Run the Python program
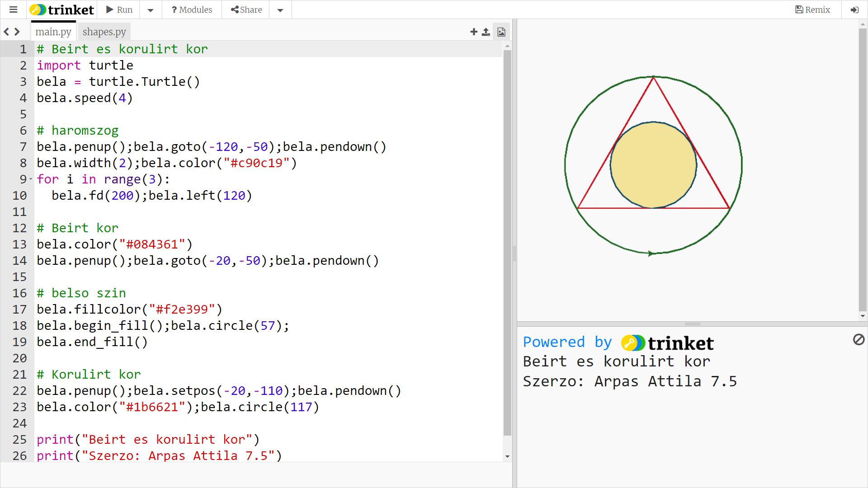The image size is (868, 488). tap(119, 9)
